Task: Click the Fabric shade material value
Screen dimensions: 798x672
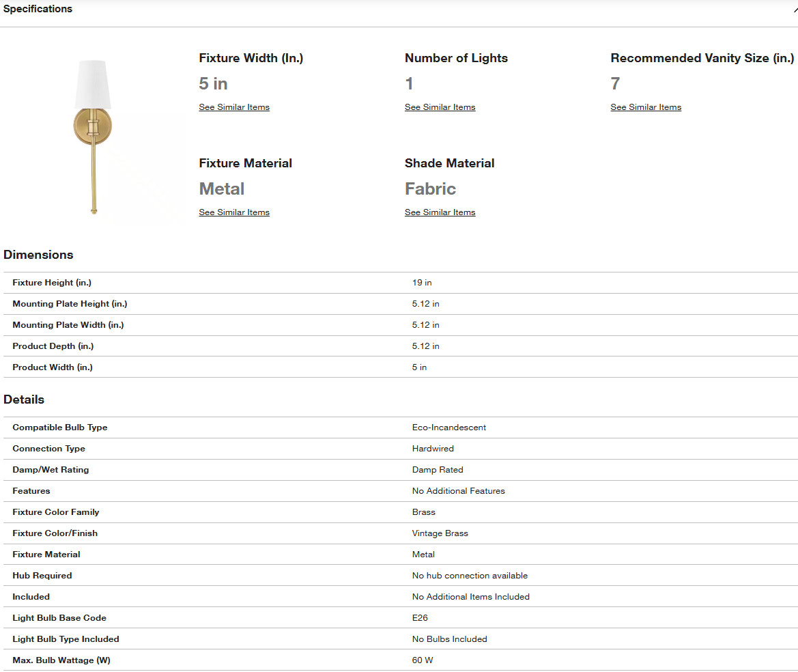Action: pos(430,189)
